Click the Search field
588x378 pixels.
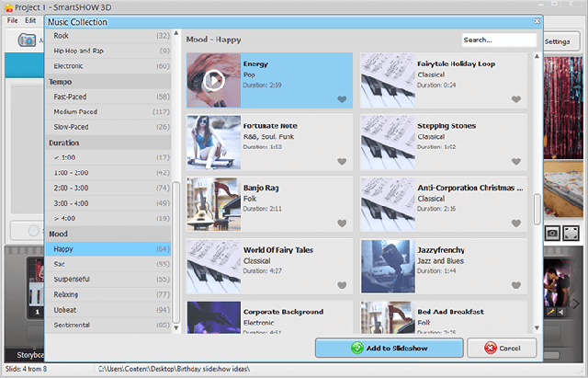click(x=499, y=40)
